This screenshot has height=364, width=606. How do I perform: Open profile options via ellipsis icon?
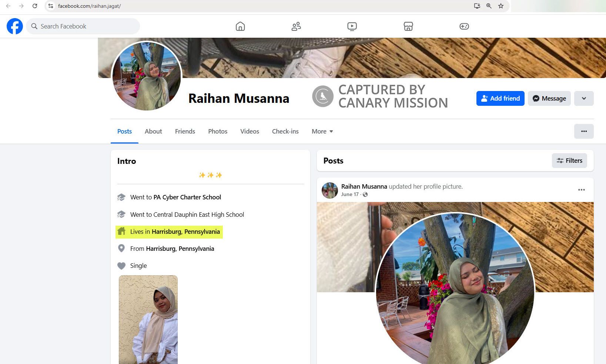(584, 131)
